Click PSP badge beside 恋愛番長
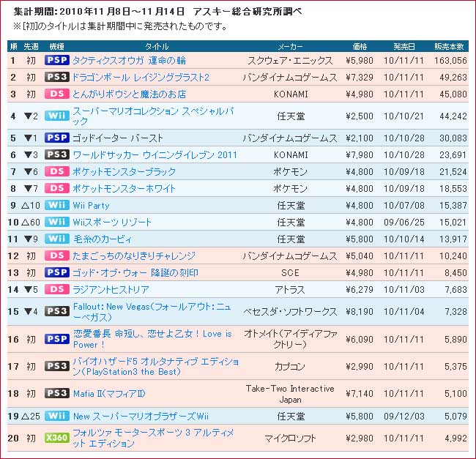Viewport: 476px width, 459px height. (57, 339)
